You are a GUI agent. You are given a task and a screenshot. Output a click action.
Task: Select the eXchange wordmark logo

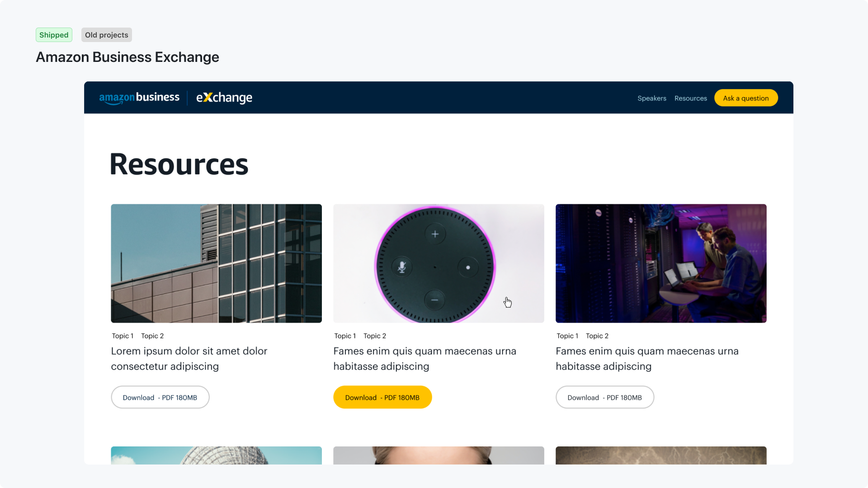[224, 98]
